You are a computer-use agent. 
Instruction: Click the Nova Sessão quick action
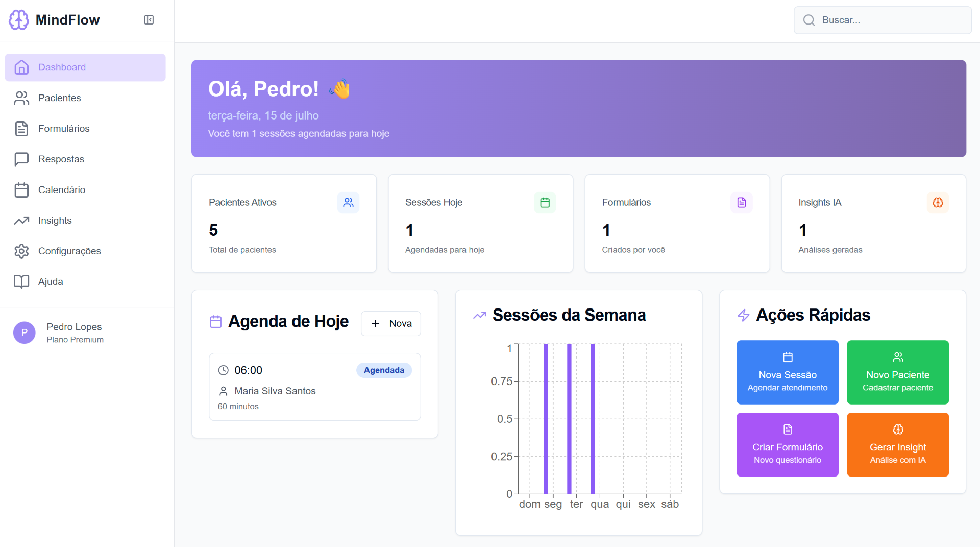pos(788,372)
